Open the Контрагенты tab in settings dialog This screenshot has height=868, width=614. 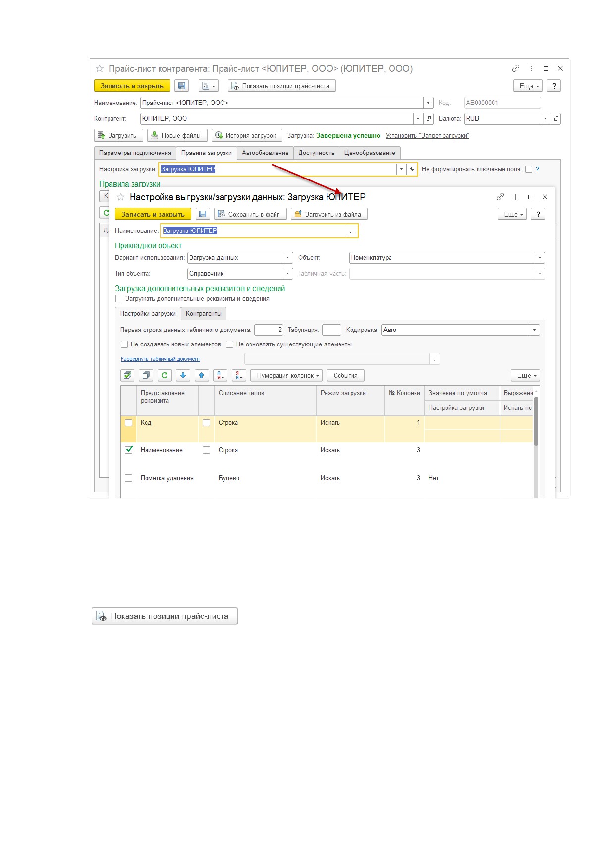(x=204, y=314)
